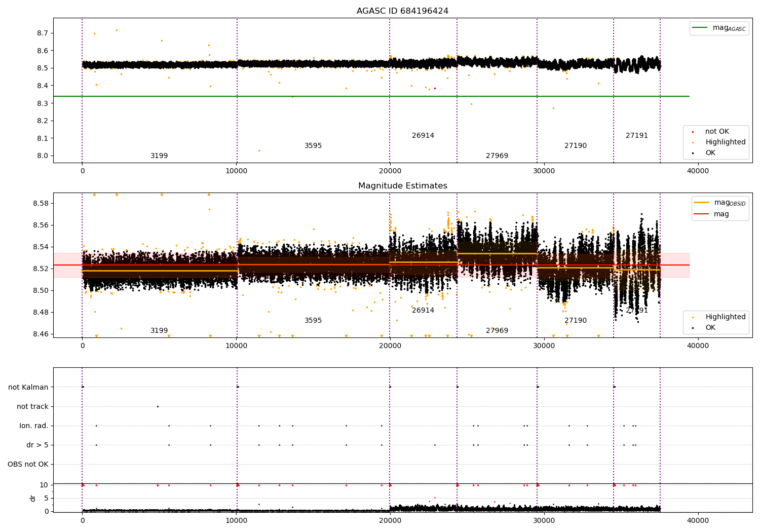The width and height of the screenshot is (760, 532).
Task: Click the 'Magnitude Estimates' plot title
Action: (x=402, y=186)
